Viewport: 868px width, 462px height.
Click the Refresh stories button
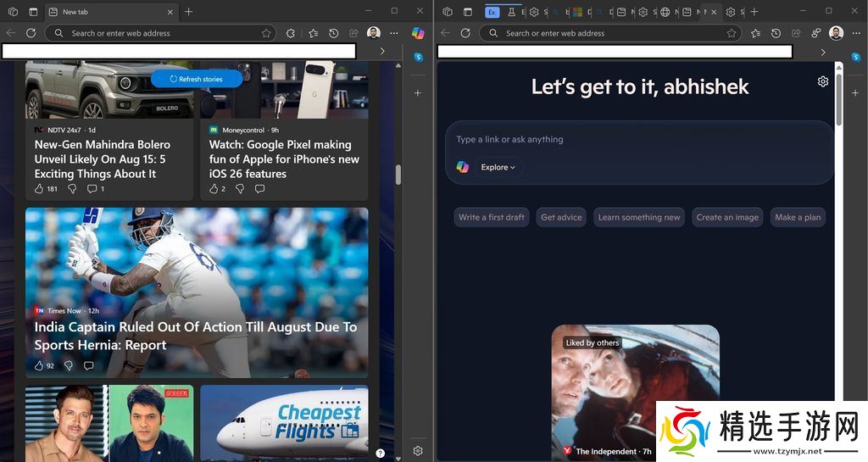pos(197,79)
